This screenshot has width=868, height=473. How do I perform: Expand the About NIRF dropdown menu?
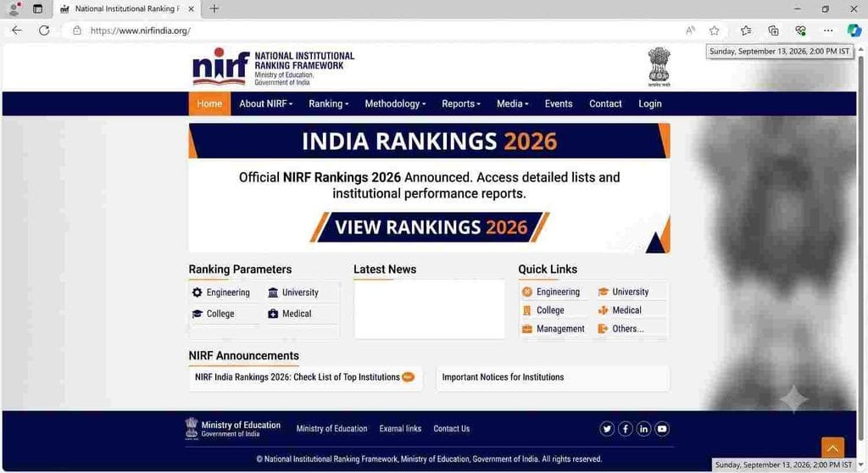click(265, 103)
